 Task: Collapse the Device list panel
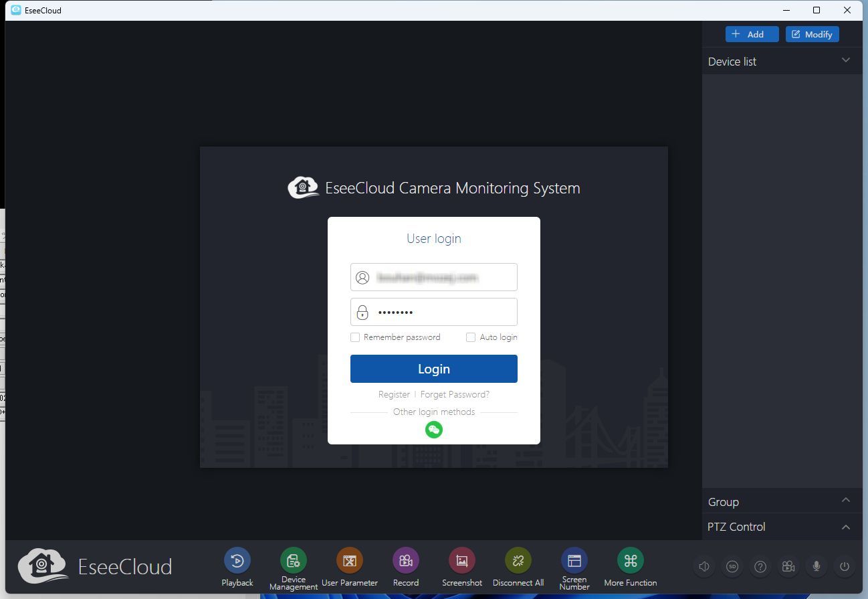[x=845, y=61]
